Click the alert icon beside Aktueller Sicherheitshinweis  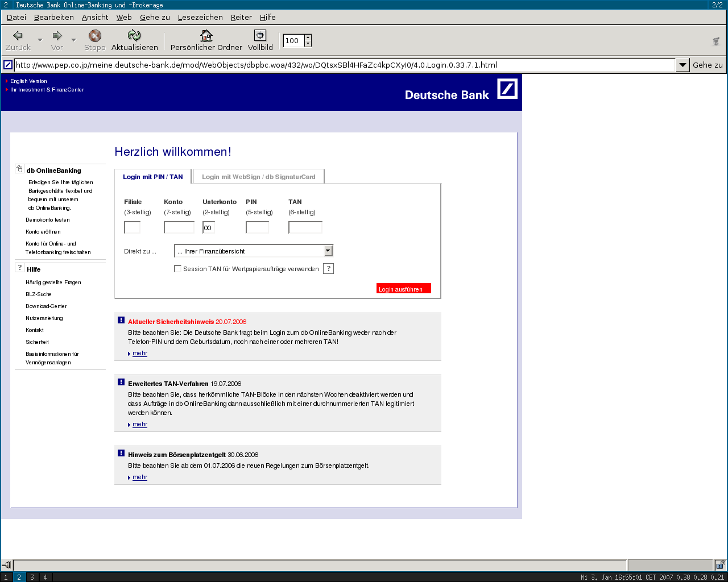pyautogui.click(x=121, y=320)
